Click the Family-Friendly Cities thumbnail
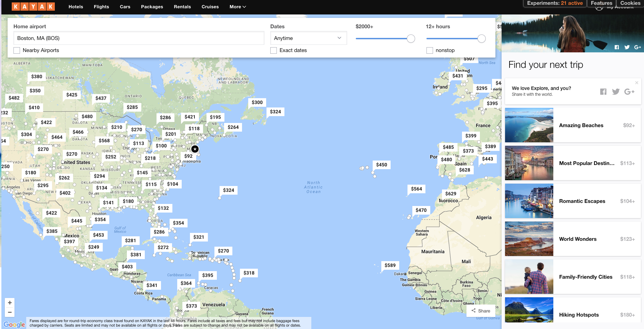Image resolution: width=644 pixels, height=329 pixels. click(529, 277)
